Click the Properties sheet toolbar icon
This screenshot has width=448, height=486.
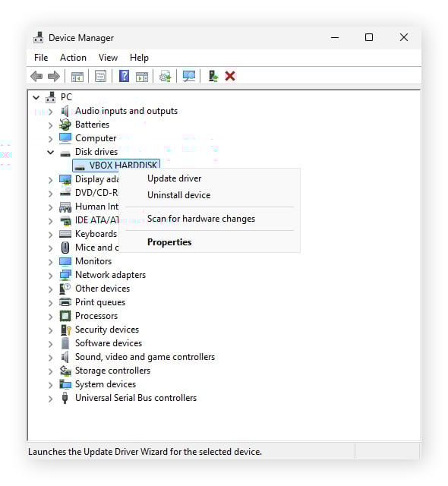(x=100, y=76)
